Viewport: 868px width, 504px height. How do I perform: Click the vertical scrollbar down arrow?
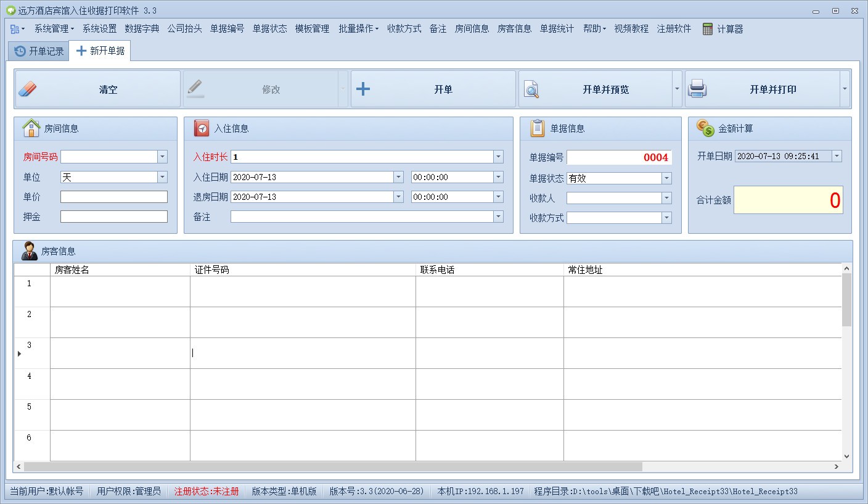click(846, 456)
